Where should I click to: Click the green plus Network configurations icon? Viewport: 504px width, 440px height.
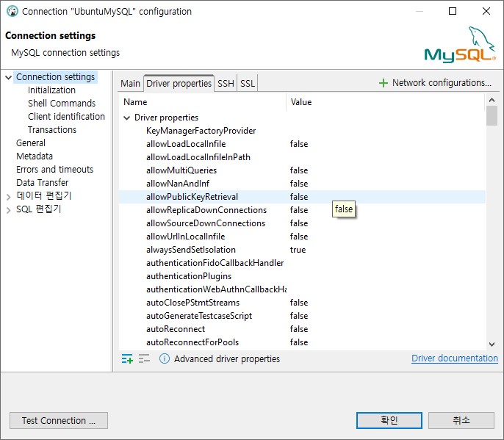pyautogui.click(x=384, y=83)
